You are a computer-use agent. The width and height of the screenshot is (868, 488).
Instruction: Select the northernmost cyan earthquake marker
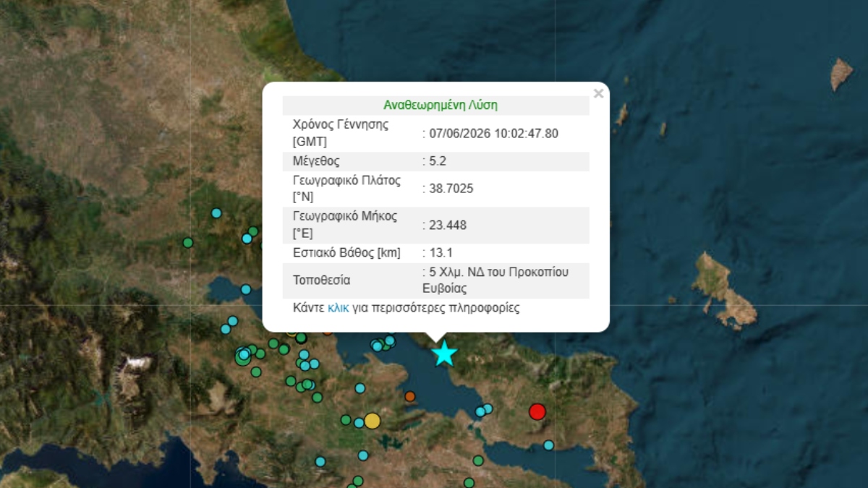(x=216, y=213)
